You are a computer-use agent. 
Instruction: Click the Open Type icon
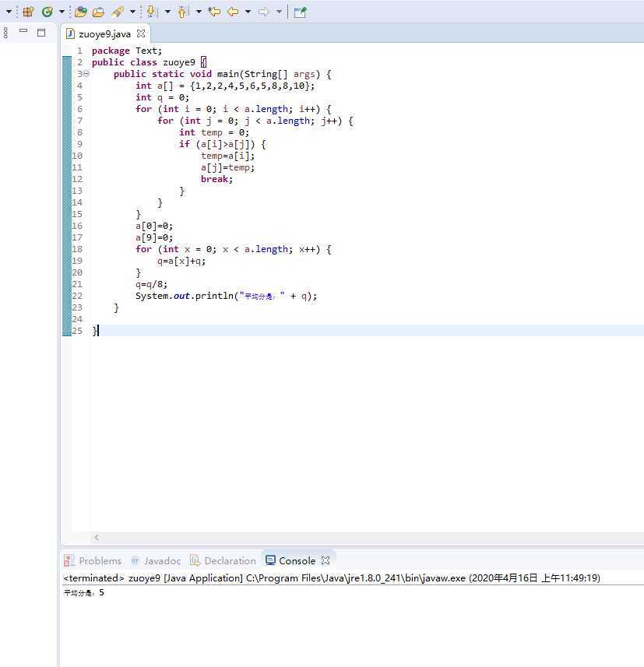click(80, 12)
